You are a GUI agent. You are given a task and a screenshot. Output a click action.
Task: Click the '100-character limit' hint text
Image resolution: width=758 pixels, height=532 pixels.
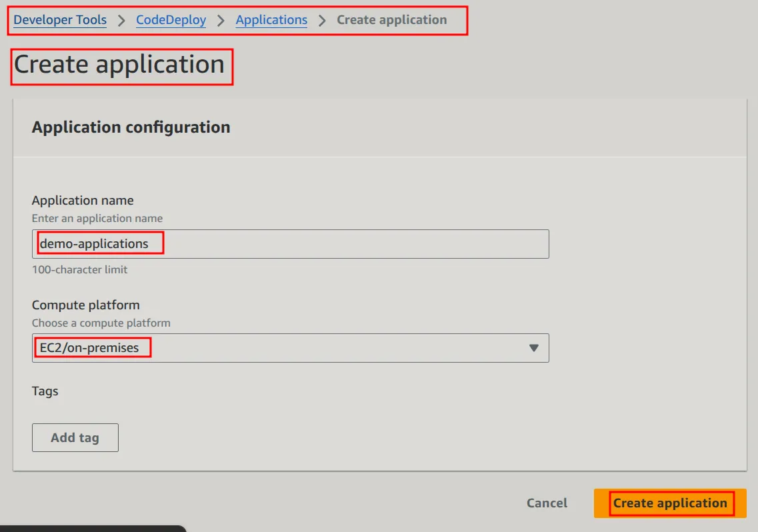pyautogui.click(x=79, y=269)
